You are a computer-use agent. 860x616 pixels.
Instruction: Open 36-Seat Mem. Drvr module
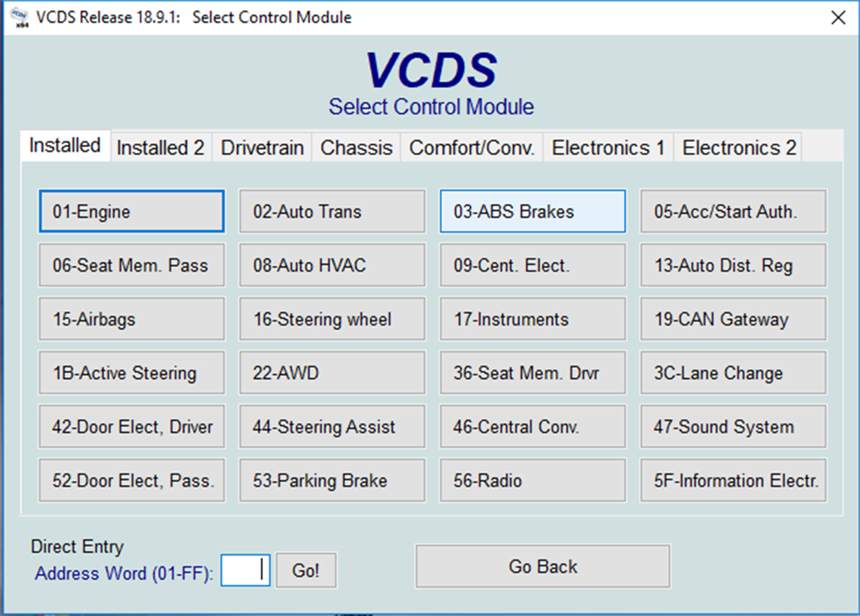[x=533, y=373]
